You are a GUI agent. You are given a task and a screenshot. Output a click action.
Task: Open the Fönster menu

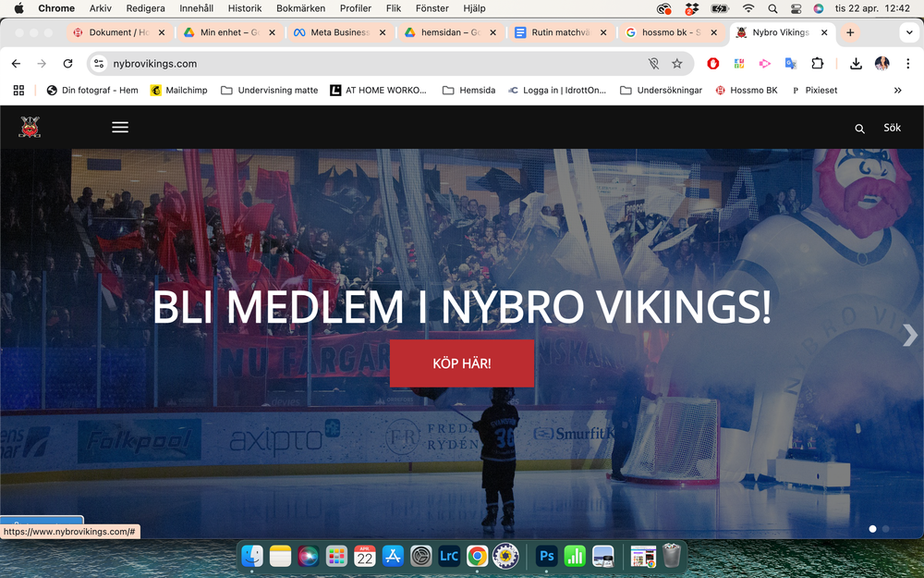[x=432, y=8]
